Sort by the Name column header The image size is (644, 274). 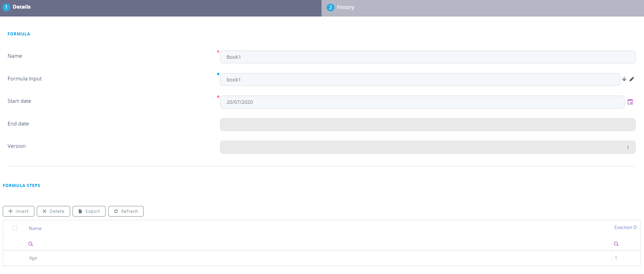(35, 228)
